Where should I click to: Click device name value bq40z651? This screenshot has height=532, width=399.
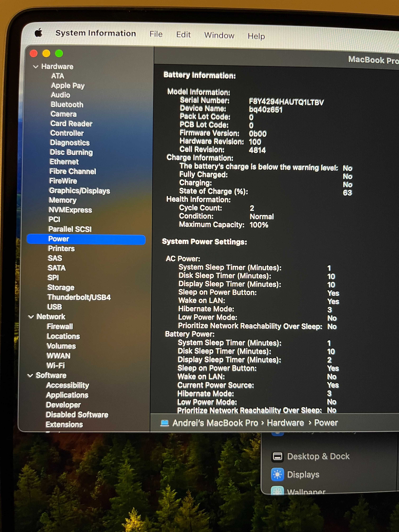click(x=265, y=110)
